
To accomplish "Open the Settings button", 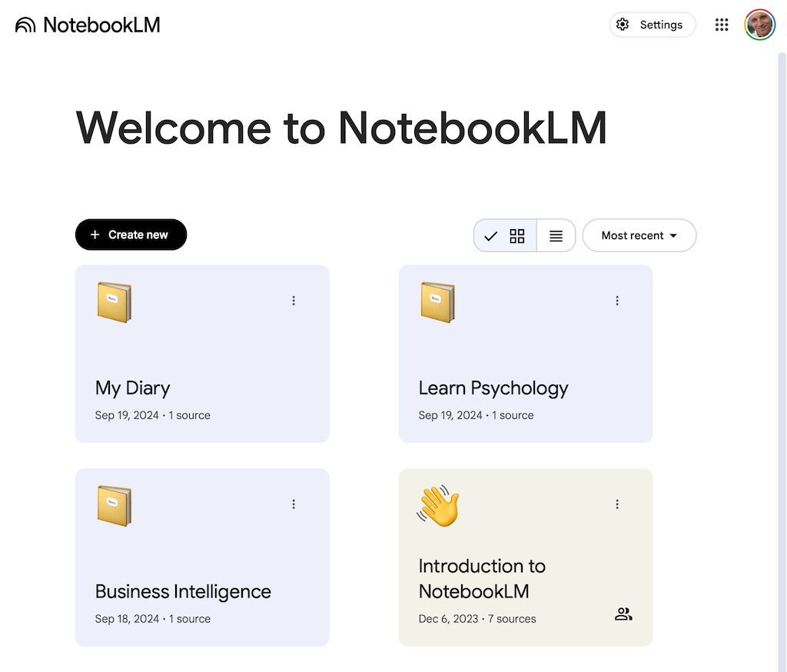I will pos(653,24).
